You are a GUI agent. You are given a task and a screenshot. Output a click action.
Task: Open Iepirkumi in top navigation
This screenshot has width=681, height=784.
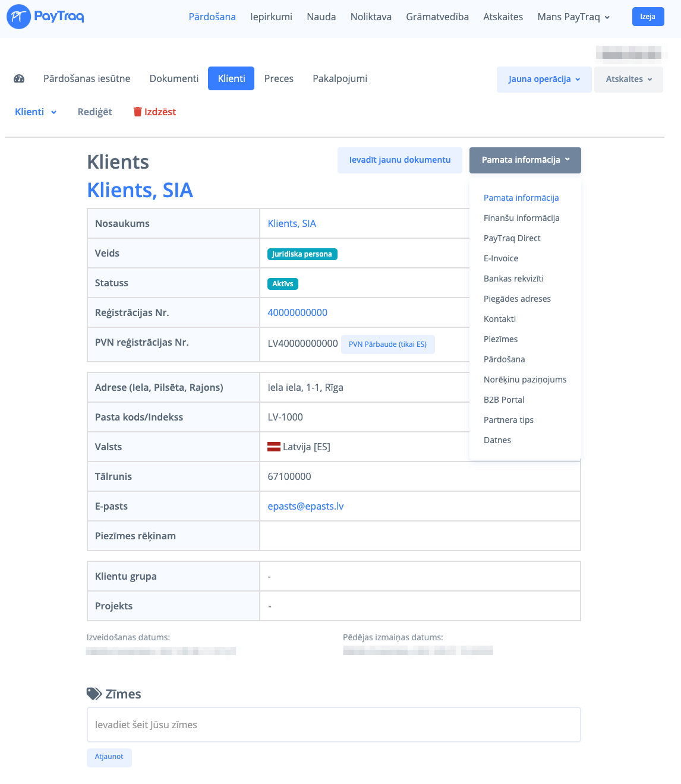tap(271, 17)
